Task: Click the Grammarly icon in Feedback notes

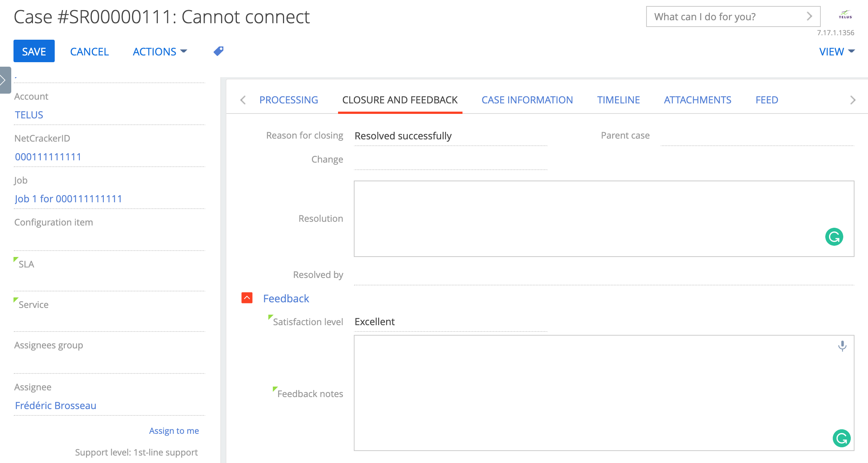Action: click(x=841, y=438)
